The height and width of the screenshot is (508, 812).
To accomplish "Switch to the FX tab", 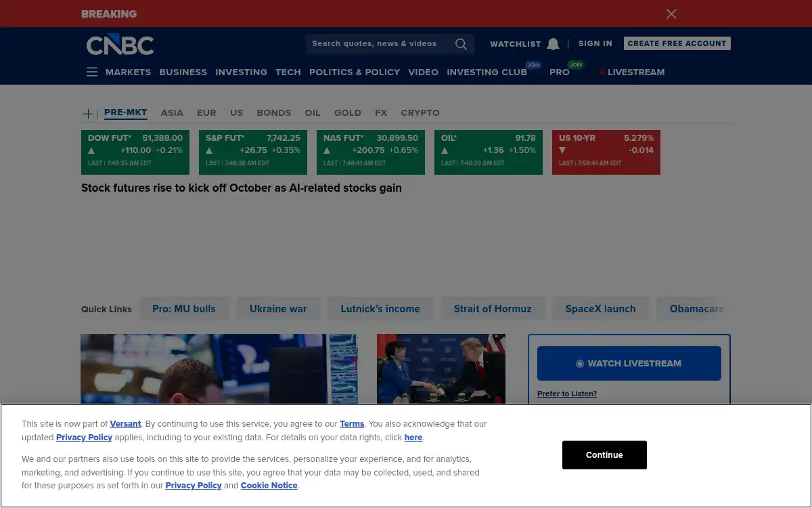I will point(381,113).
